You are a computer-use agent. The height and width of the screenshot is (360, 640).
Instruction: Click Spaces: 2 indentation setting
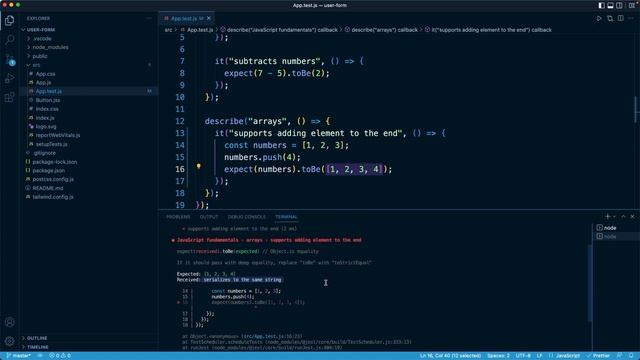(498, 356)
